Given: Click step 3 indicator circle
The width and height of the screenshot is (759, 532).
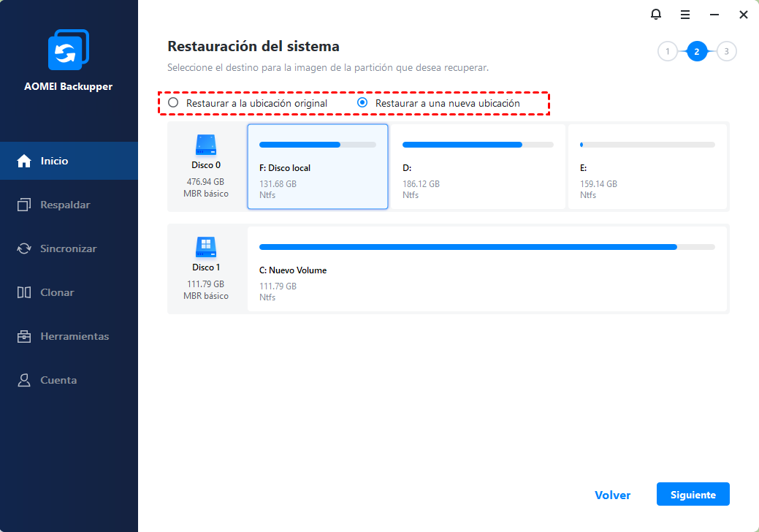Looking at the screenshot, I should coord(726,51).
